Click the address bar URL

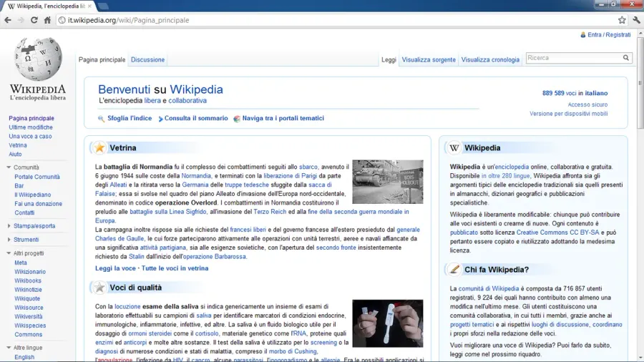coord(128,20)
